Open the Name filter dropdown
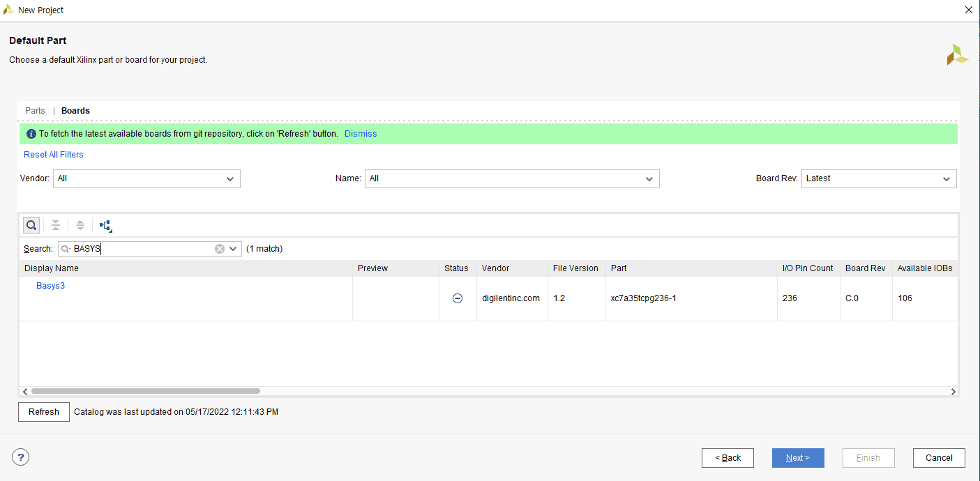 (x=512, y=178)
